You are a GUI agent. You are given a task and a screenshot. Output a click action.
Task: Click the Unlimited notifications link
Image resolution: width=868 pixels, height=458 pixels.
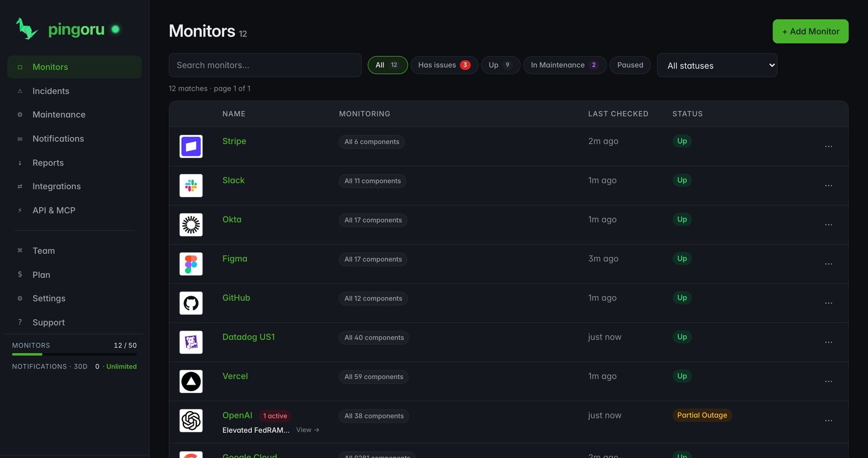pos(122,366)
